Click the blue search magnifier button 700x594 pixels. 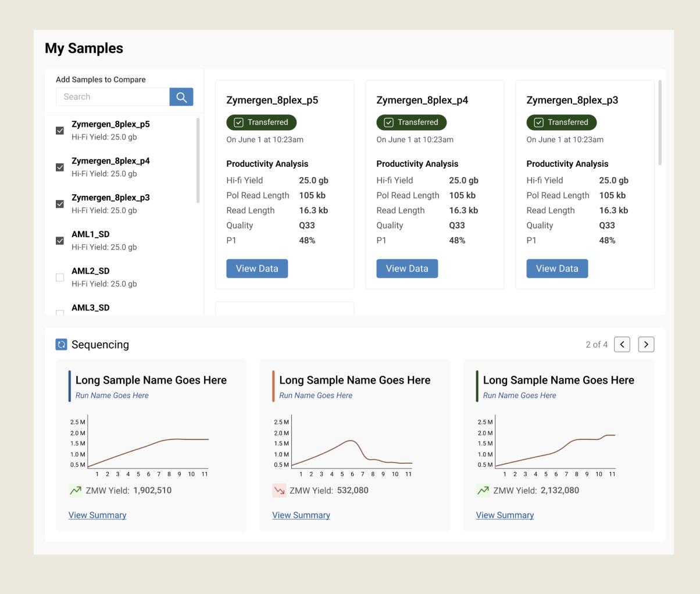coord(181,97)
